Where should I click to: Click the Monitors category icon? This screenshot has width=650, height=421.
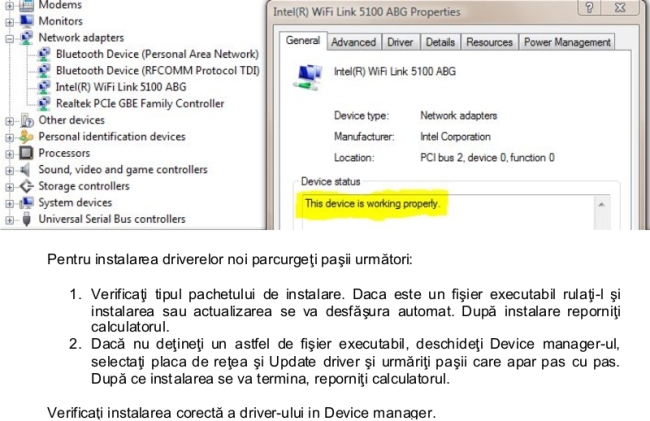click(x=27, y=21)
